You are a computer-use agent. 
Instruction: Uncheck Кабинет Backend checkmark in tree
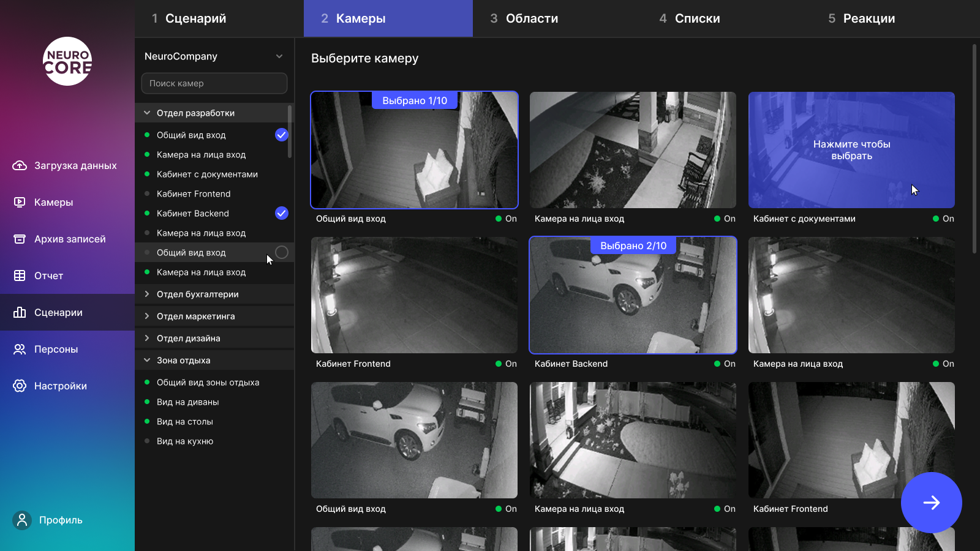[x=282, y=213]
